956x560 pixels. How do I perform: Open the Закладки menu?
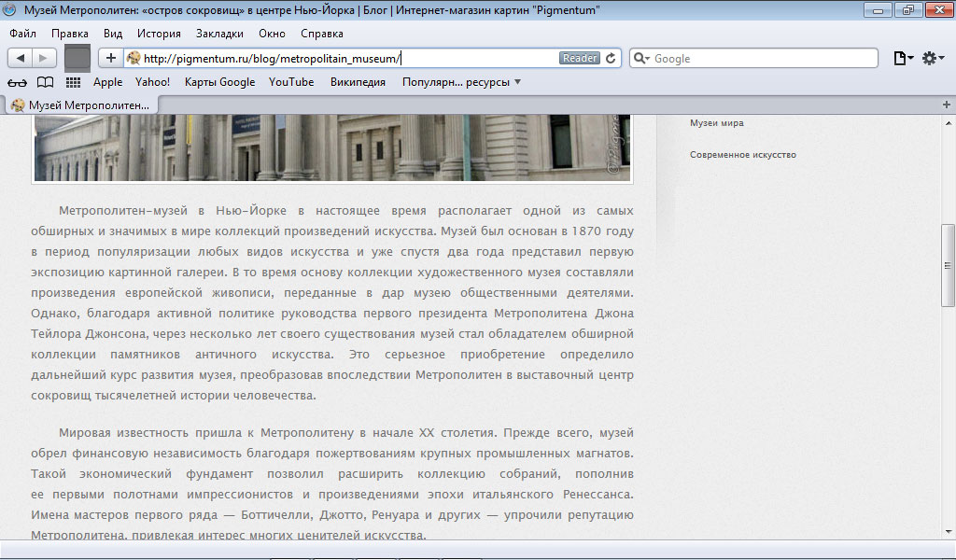219,34
